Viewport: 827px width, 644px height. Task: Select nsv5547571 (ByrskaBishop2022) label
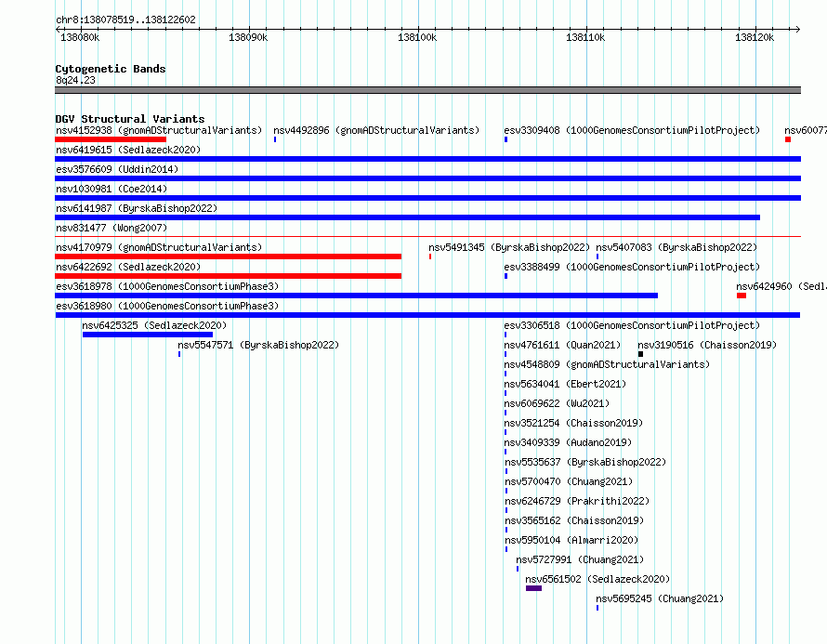click(258, 345)
